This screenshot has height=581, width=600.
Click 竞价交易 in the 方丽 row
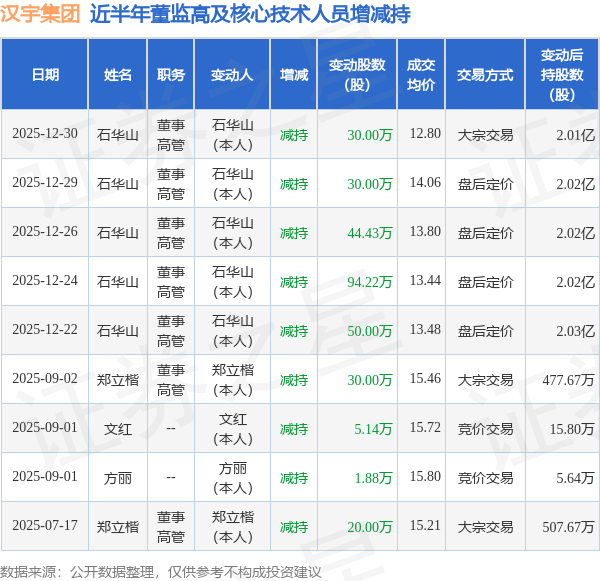pyautogui.click(x=485, y=478)
